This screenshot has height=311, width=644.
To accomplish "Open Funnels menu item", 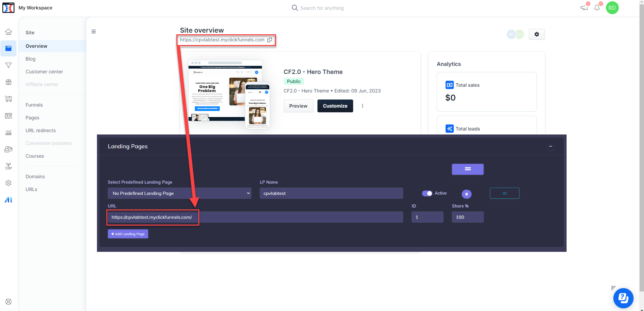I will [x=34, y=105].
